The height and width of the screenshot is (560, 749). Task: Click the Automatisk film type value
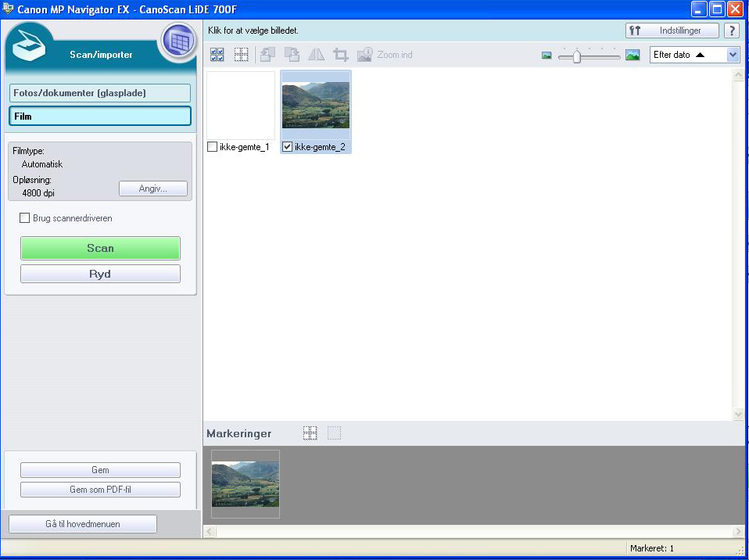[x=42, y=164]
